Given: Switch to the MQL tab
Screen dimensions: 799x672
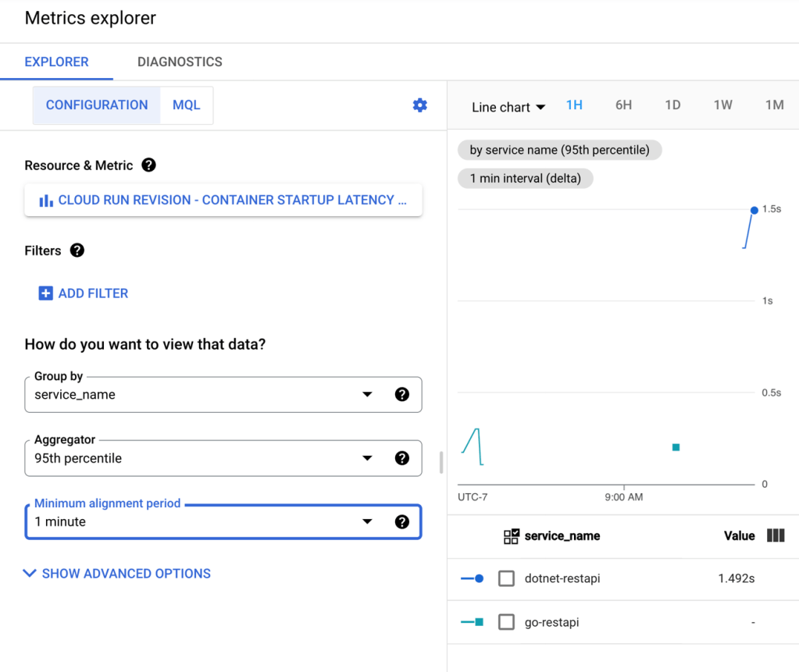Looking at the screenshot, I should pos(186,105).
